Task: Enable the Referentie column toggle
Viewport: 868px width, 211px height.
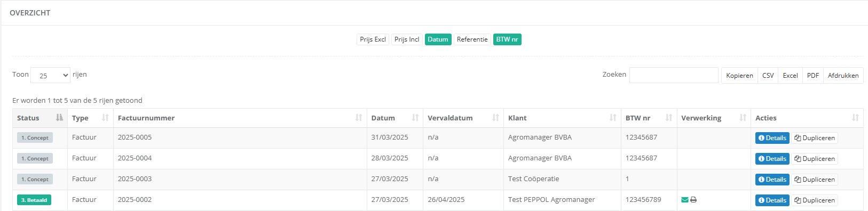Action: [472, 39]
